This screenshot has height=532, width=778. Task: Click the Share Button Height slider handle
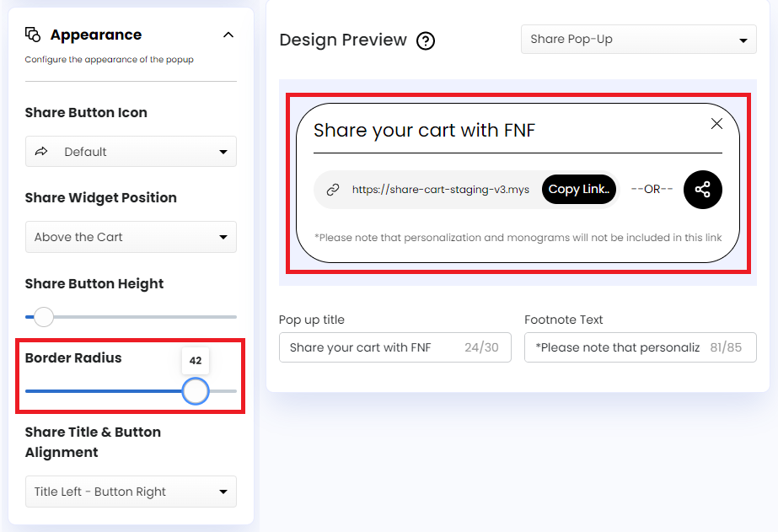pos(42,317)
